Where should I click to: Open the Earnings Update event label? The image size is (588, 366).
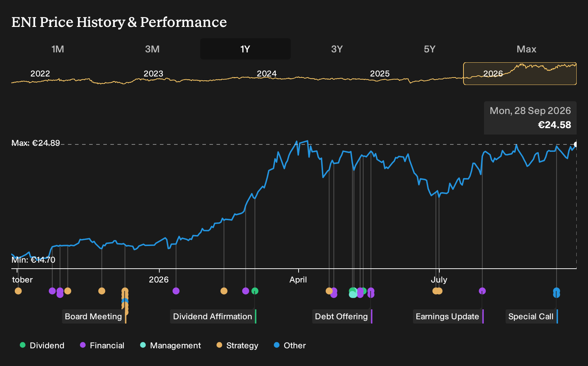point(448,316)
